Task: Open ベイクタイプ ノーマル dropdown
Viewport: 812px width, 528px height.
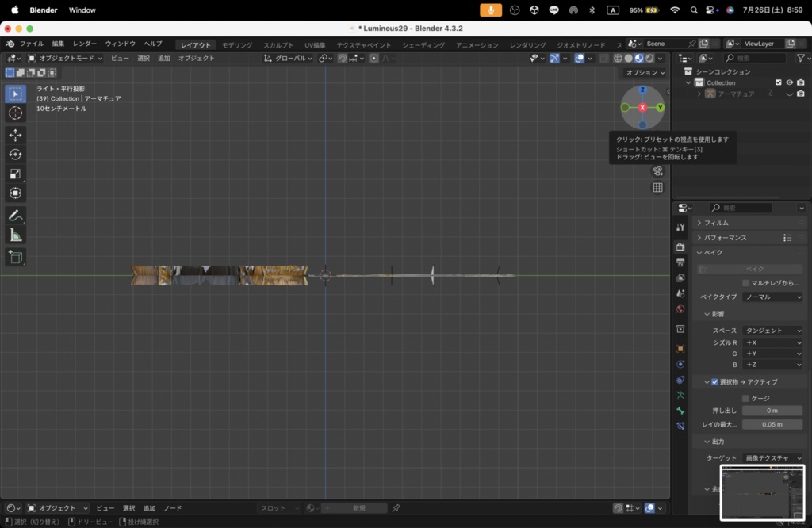Action: [x=772, y=297]
